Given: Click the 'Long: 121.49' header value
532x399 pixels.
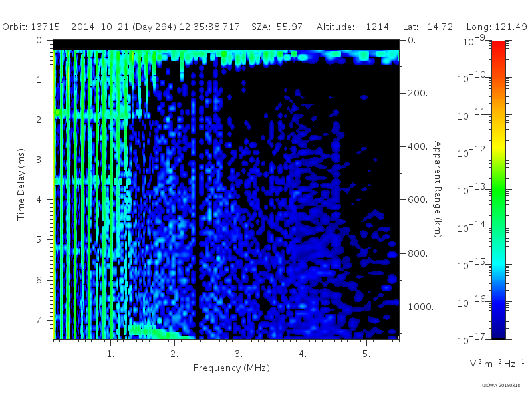Looking at the screenshot, I should click(x=497, y=27).
